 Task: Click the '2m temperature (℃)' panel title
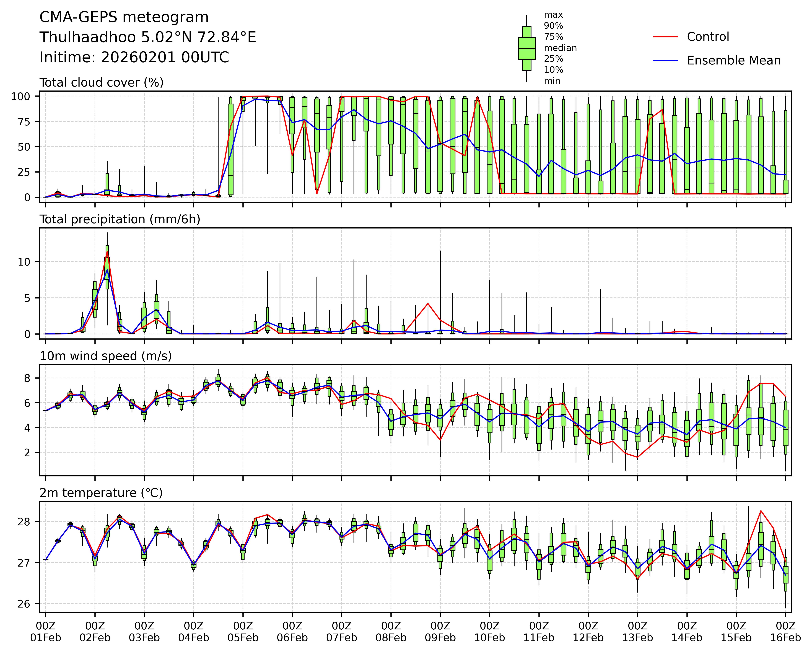[101, 493]
